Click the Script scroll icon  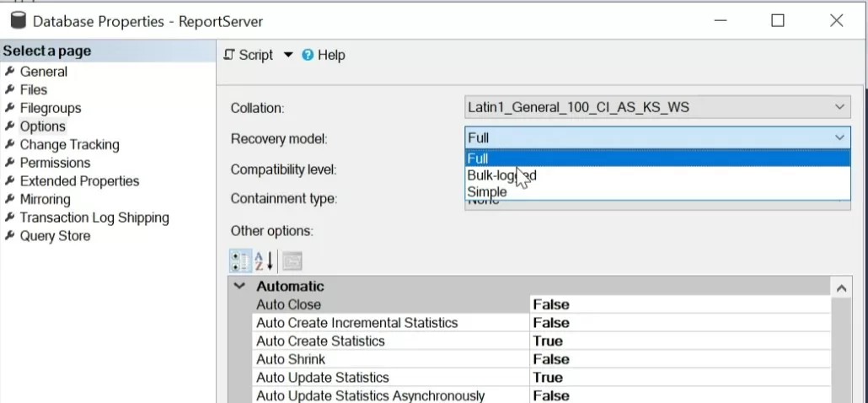[229, 55]
